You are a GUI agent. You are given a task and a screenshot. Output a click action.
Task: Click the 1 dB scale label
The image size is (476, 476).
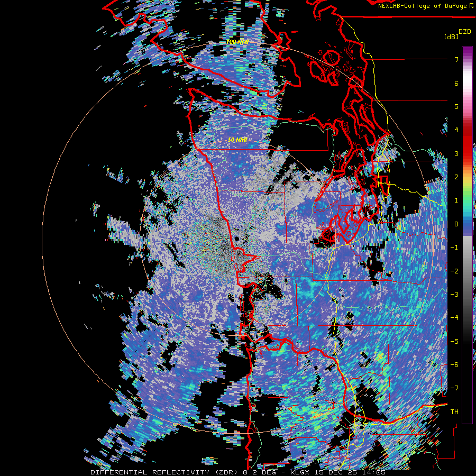(x=456, y=200)
